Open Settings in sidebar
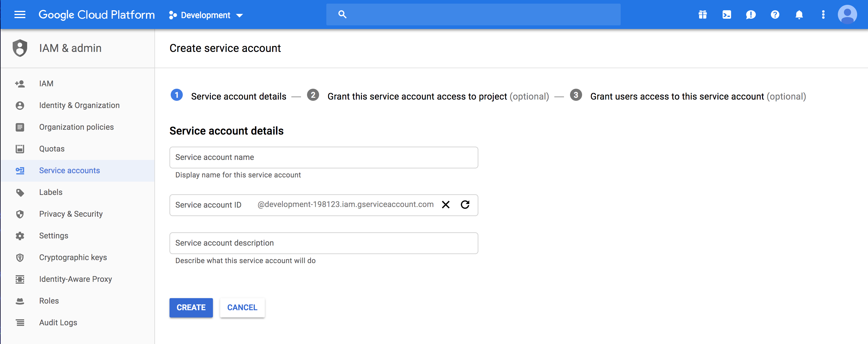 tap(54, 235)
